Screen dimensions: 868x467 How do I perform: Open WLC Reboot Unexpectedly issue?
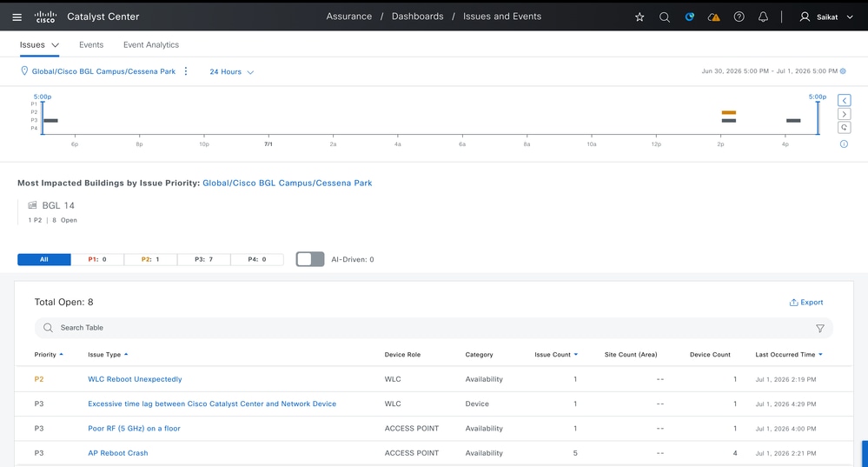point(135,379)
